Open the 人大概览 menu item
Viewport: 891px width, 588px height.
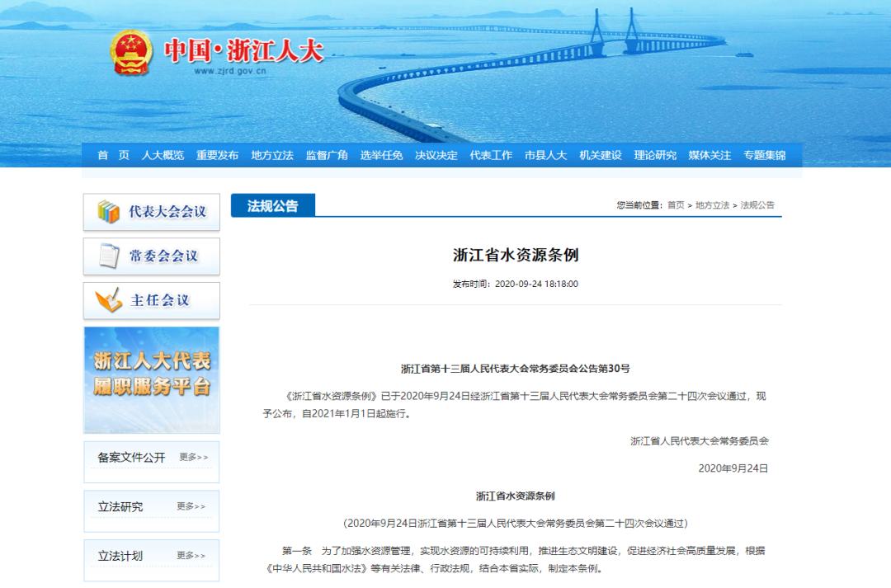[163, 155]
